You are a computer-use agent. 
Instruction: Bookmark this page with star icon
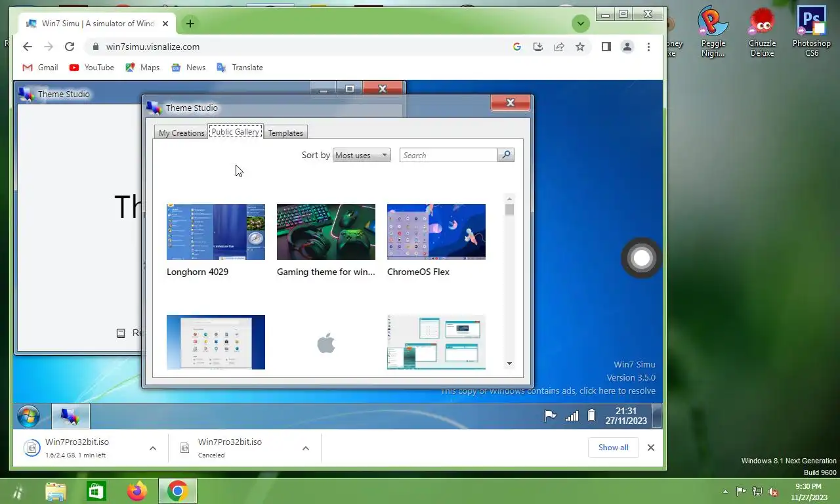[x=580, y=47]
